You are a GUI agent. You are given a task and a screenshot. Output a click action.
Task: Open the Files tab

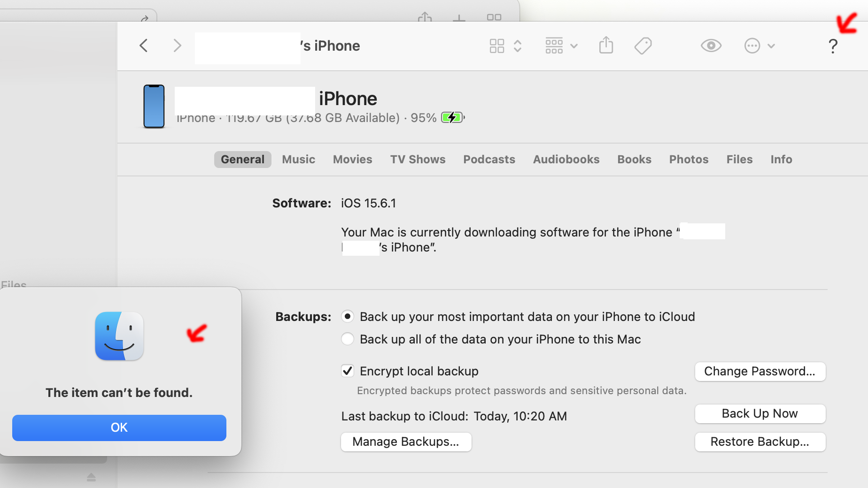(740, 160)
